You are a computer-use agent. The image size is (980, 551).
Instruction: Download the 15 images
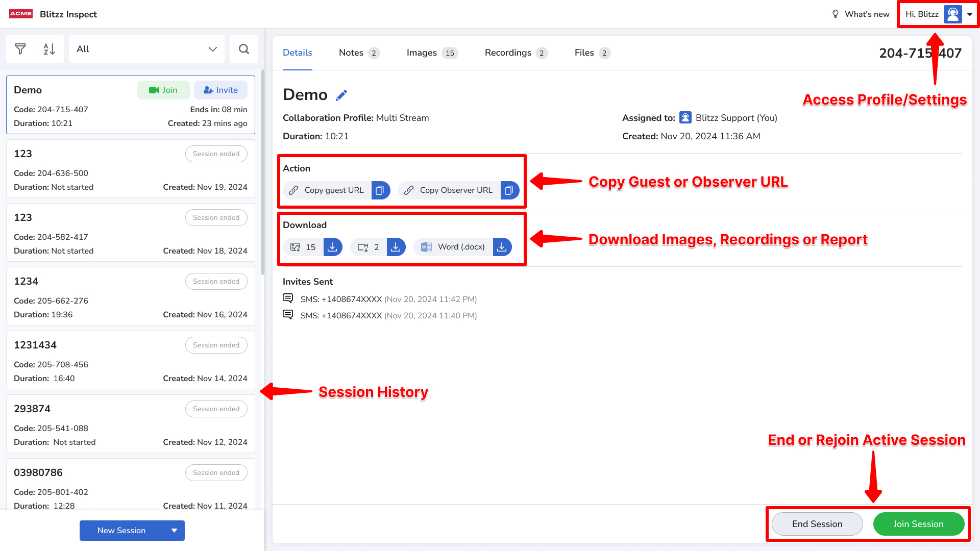point(332,247)
